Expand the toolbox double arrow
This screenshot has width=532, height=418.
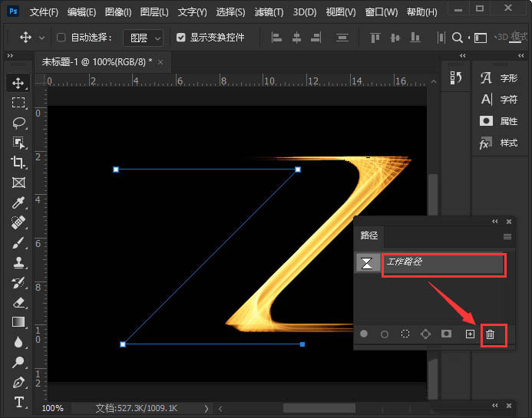[10, 55]
